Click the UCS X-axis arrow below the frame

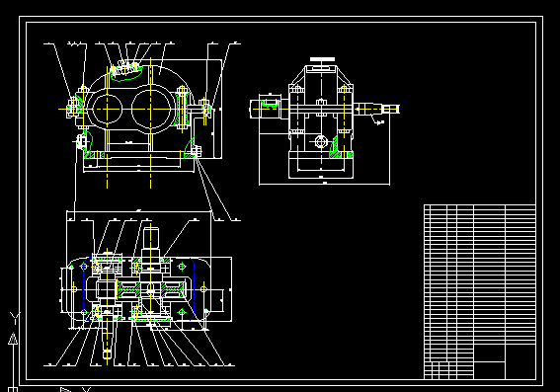pyautogui.click(x=65, y=389)
